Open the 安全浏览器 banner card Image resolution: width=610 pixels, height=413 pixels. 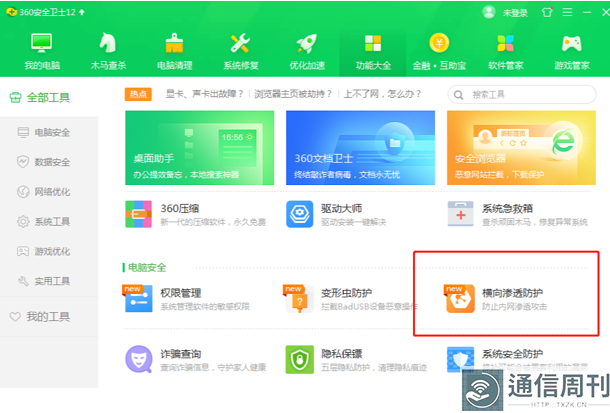[x=521, y=148]
